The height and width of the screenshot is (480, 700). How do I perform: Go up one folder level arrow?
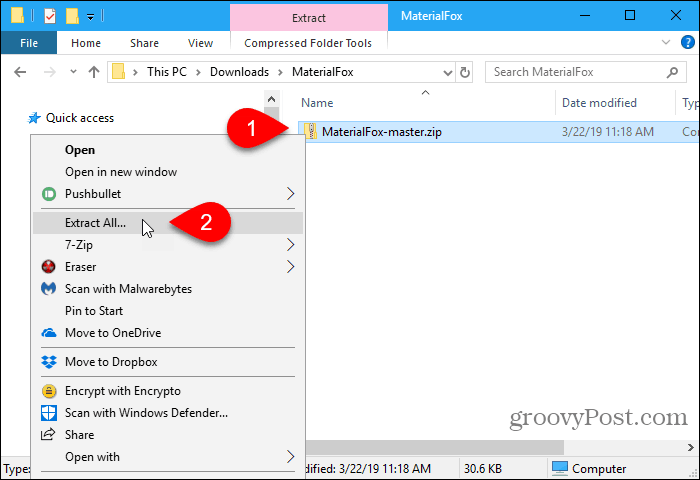[x=94, y=72]
